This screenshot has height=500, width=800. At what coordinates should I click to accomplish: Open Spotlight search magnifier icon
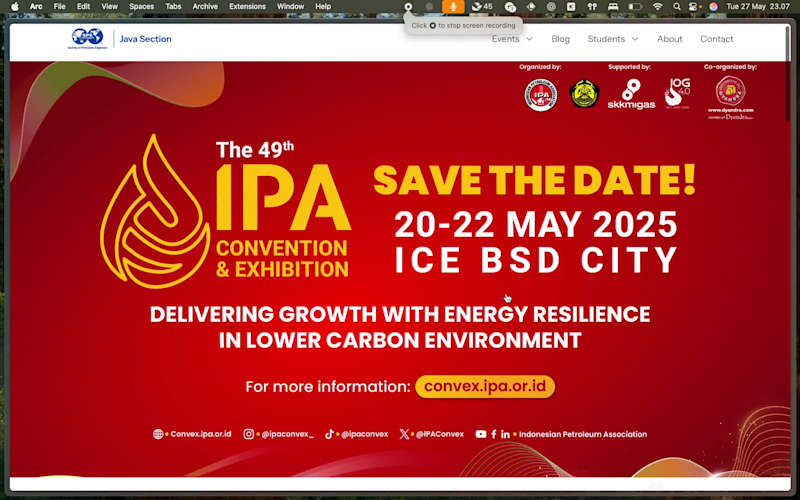(677, 7)
